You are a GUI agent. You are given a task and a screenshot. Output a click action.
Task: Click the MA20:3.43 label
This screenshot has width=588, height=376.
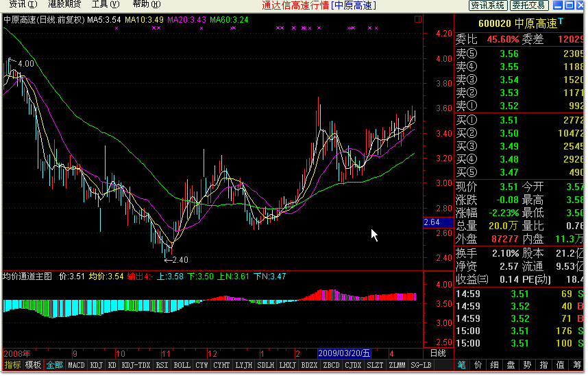pyautogui.click(x=187, y=20)
